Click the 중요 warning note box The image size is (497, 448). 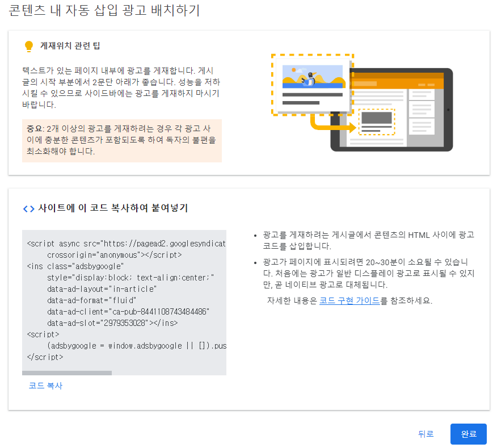click(122, 141)
